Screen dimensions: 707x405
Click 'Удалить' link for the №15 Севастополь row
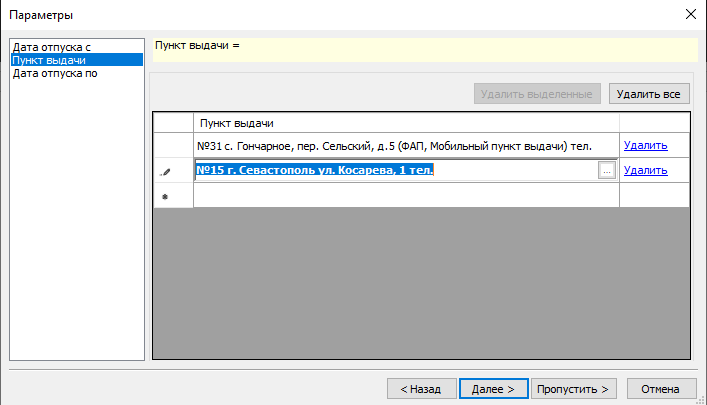(645, 170)
